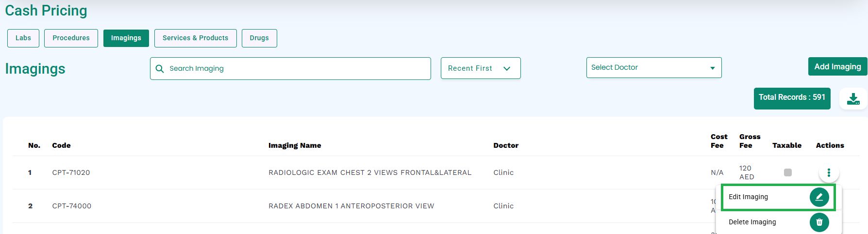Click the Select Doctor dropdown arrow
868x234 pixels.
coord(713,68)
